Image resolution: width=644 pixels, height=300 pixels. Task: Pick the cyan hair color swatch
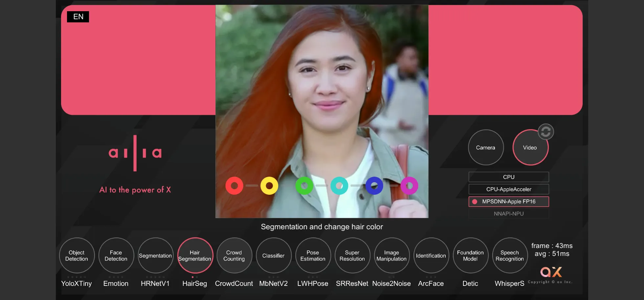pyautogui.click(x=339, y=186)
